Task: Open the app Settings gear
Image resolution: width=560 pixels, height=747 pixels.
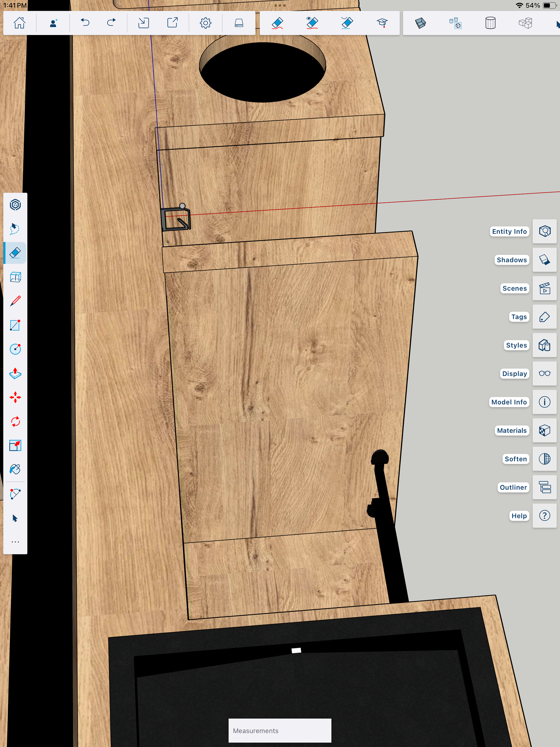Action: coord(205,23)
